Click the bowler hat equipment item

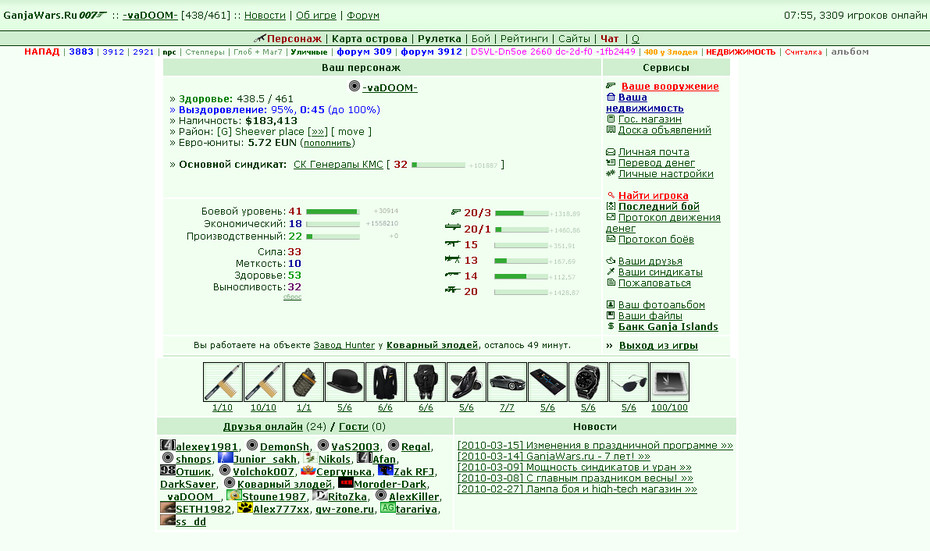tap(345, 383)
